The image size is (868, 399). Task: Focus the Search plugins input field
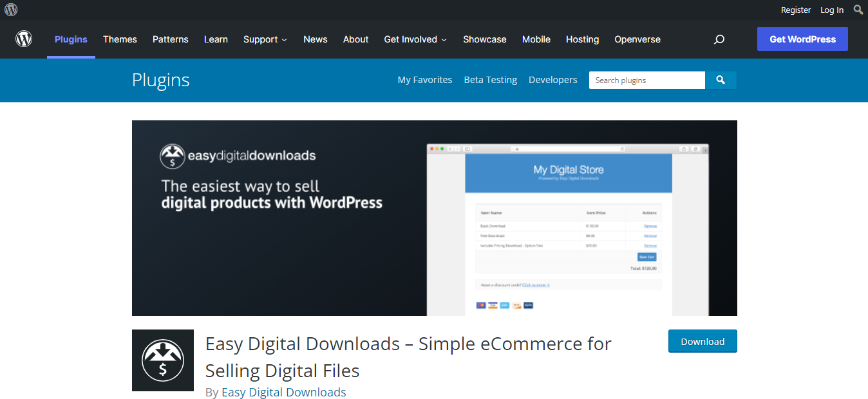(x=647, y=80)
